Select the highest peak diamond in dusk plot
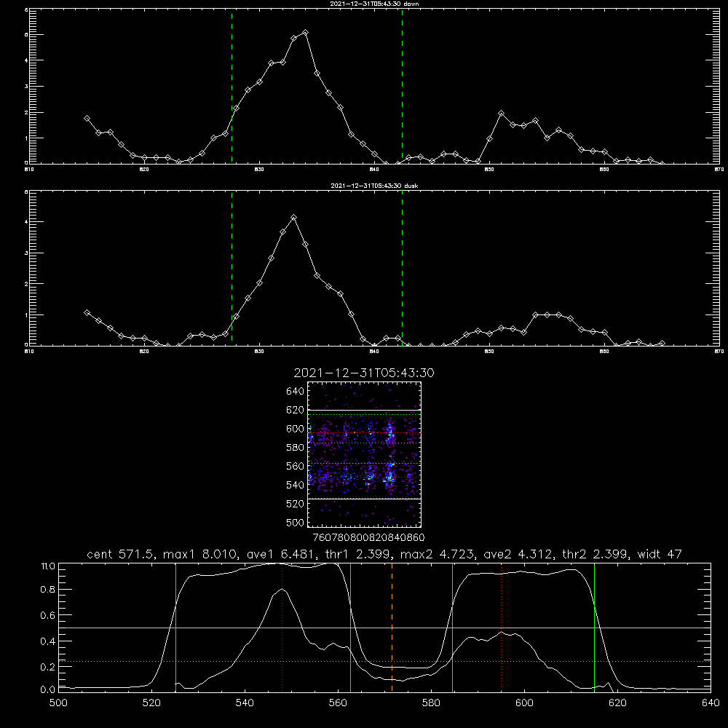This screenshot has width=728, height=728. click(293, 217)
